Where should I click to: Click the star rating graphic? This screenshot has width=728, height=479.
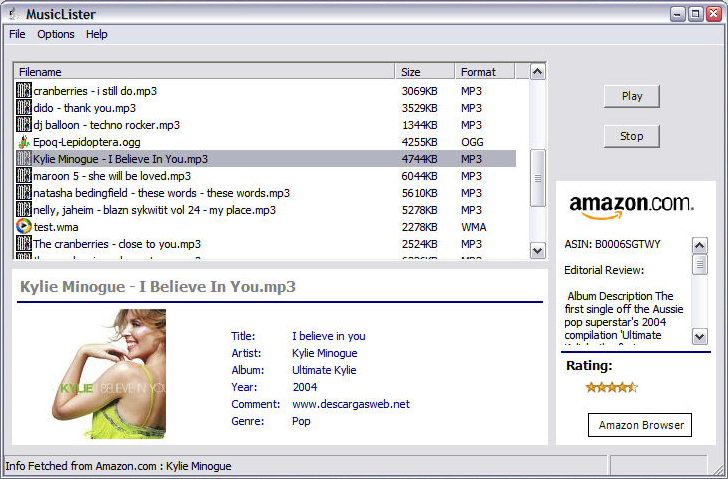click(611, 387)
